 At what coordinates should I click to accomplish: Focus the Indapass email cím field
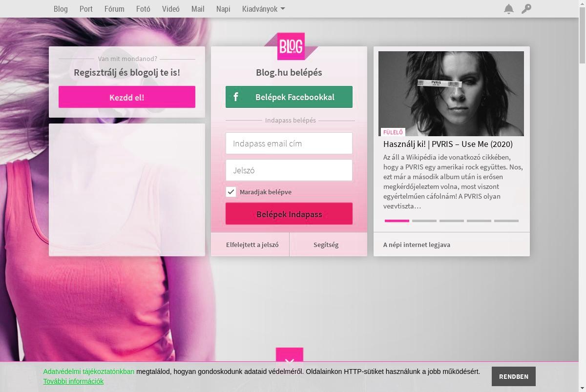tap(289, 144)
